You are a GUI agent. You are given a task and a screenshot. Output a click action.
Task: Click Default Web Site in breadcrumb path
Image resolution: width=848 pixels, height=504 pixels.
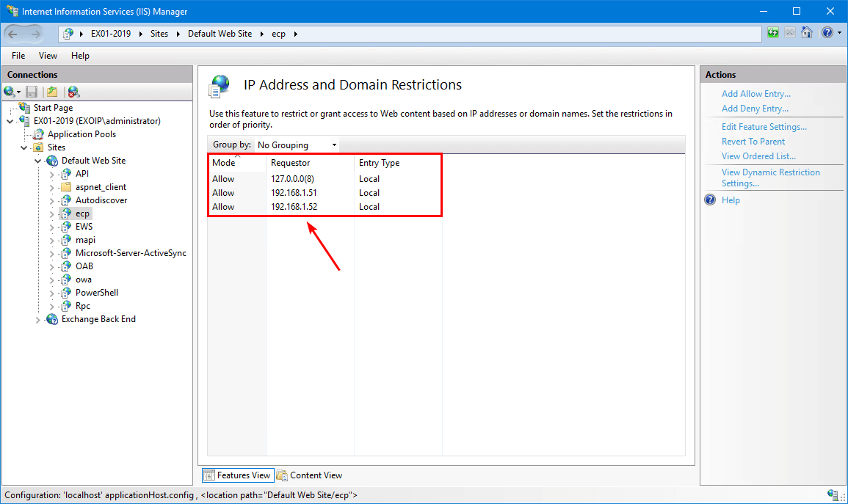tap(220, 34)
